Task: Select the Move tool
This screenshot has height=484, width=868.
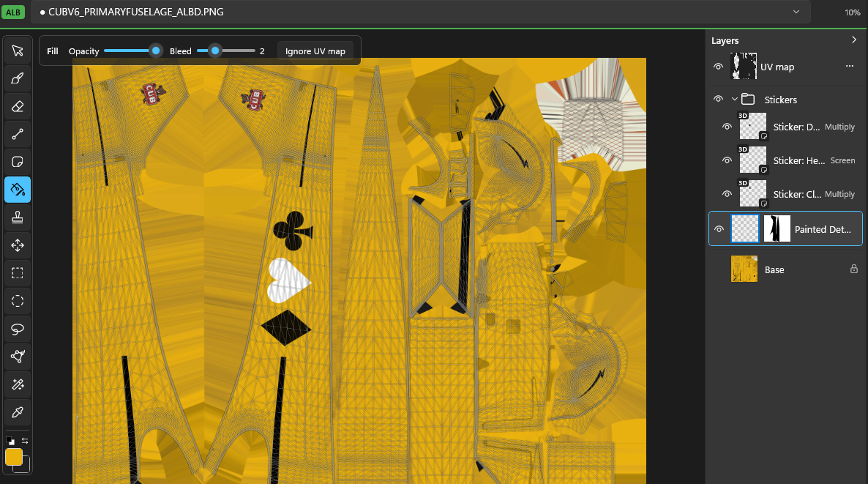Action: [17, 245]
